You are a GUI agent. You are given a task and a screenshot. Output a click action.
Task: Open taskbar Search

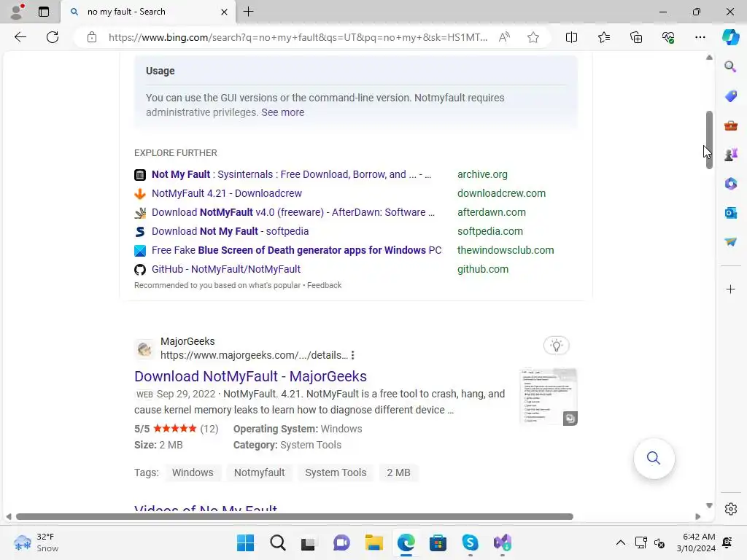click(278, 542)
